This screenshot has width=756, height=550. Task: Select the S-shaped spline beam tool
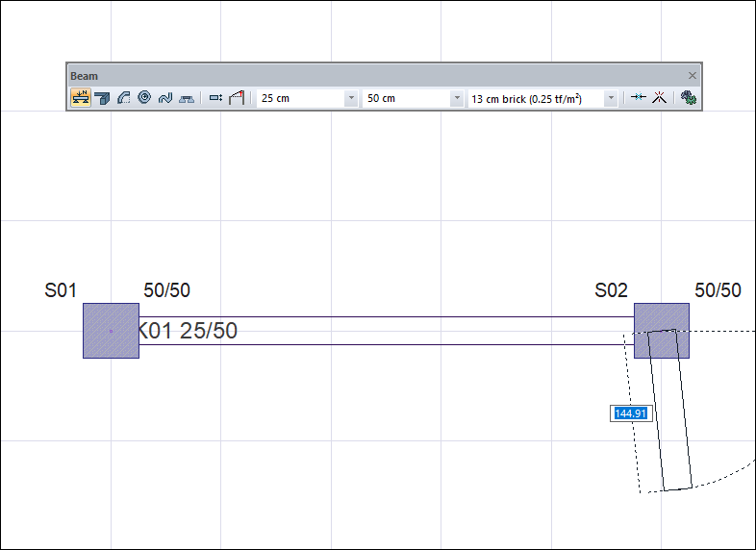(x=165, y=98)
